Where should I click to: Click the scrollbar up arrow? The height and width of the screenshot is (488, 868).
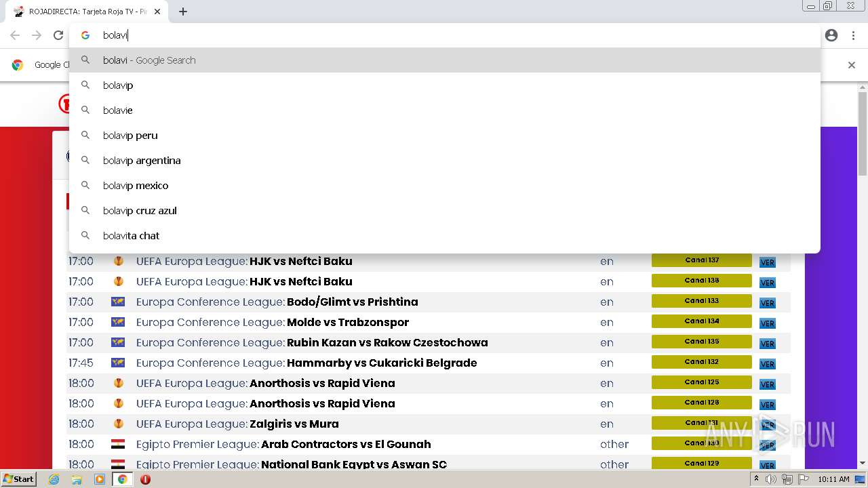[x=863, y=87]
